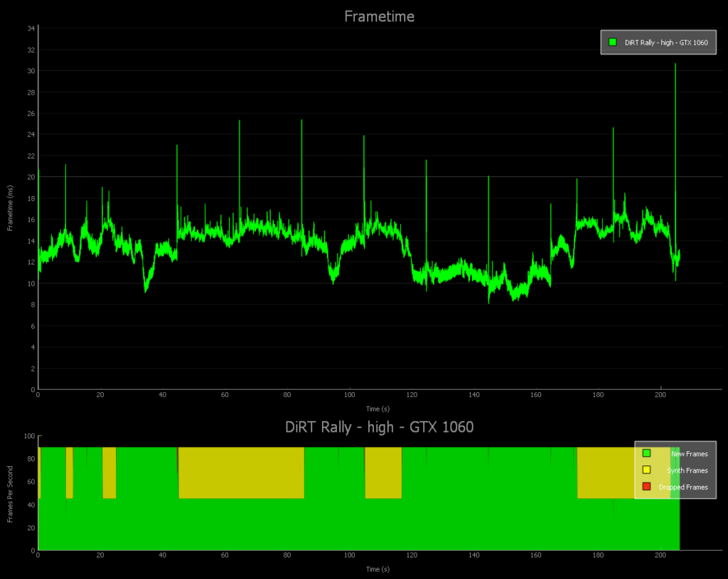Viewport: 728px width, 579px height.
Task: Click the red Dropped Frames legend swatch
Action: click(x=646, y=487)
